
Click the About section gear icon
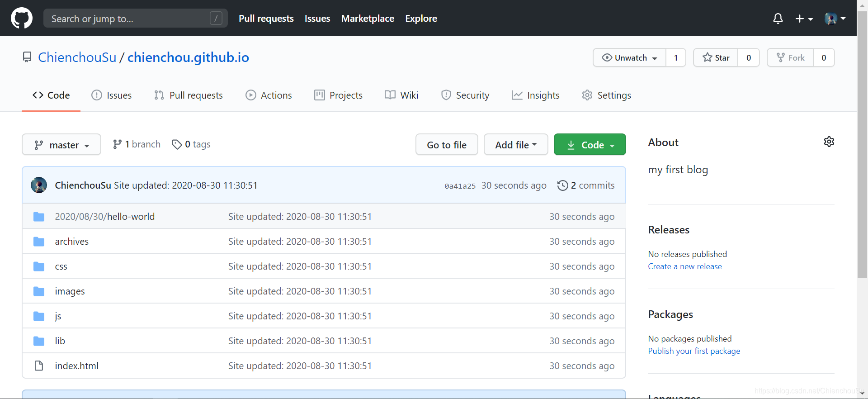[x=829, y=142]
